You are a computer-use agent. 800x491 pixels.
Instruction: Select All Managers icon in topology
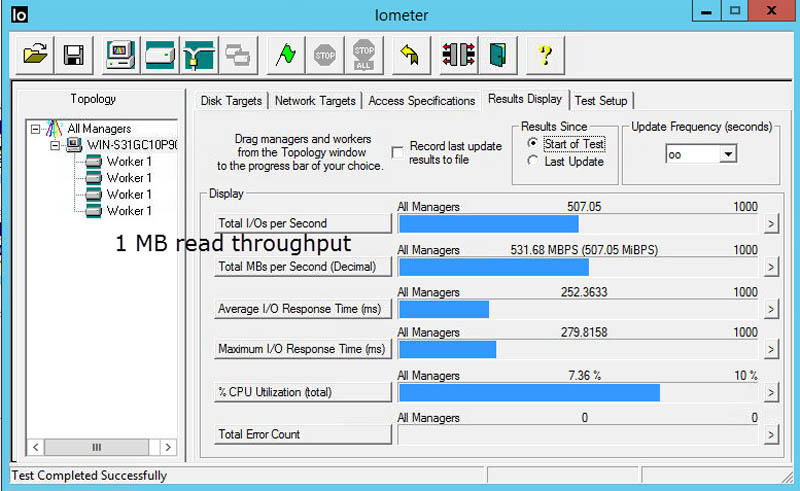54,129
